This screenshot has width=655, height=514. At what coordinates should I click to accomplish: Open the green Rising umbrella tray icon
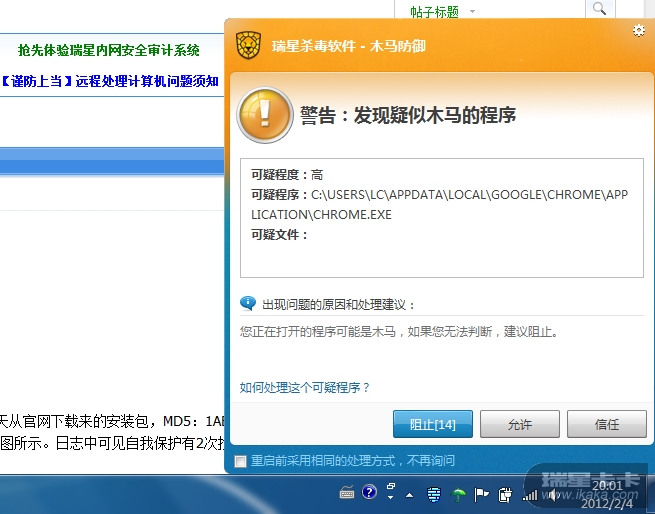(x=458, y=495)
